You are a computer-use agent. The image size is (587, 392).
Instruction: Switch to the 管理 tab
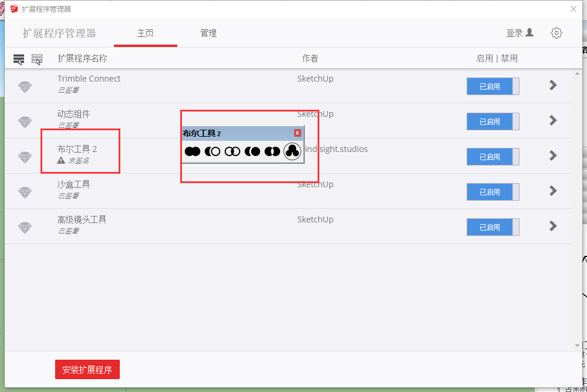[208, 33]
